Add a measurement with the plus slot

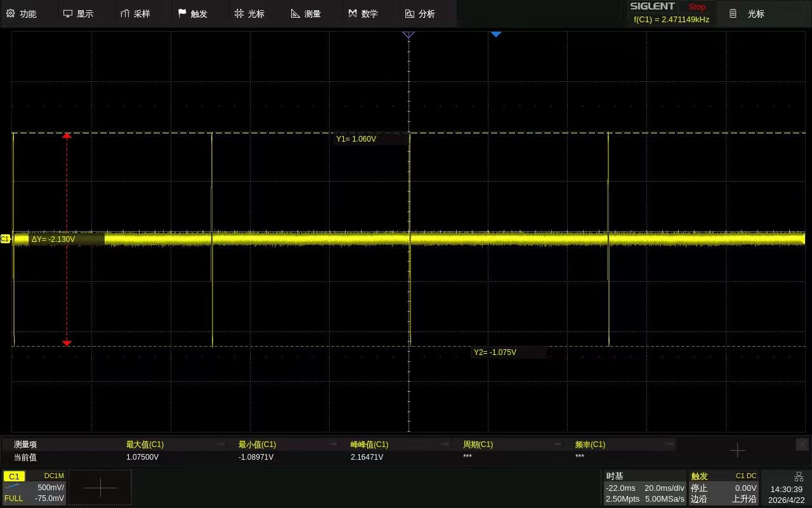point(737,450)
